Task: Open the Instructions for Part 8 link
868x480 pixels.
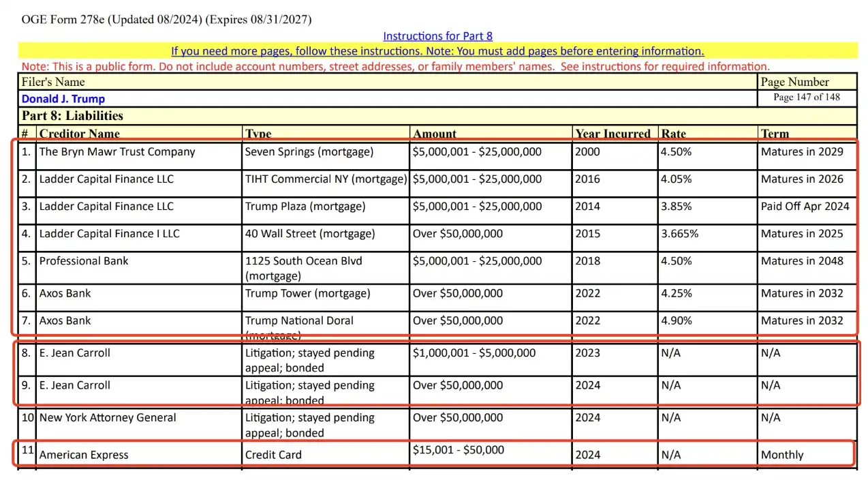Action: pos(437,36)
